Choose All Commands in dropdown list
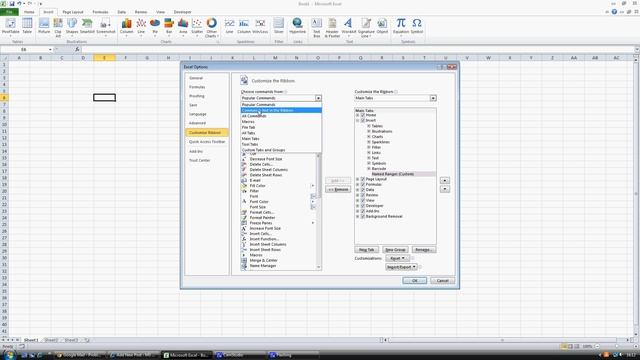The width and height of the screenshot is (640, 360). (x=281, y=116)
